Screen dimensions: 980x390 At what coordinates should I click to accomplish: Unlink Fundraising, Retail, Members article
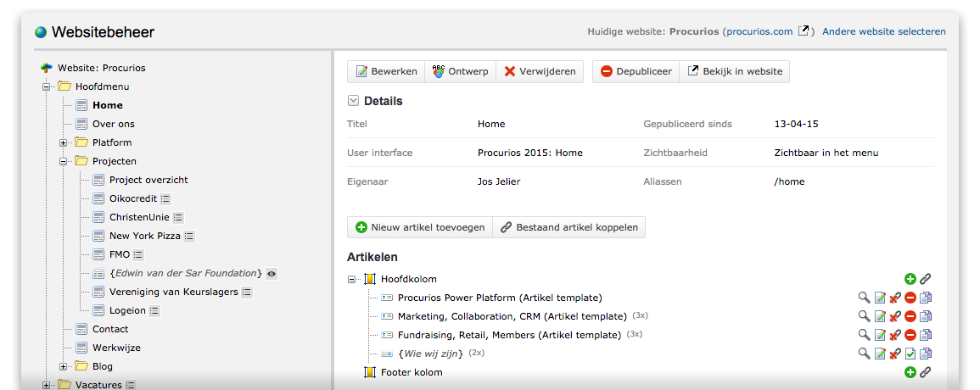(x=895, y=335)
